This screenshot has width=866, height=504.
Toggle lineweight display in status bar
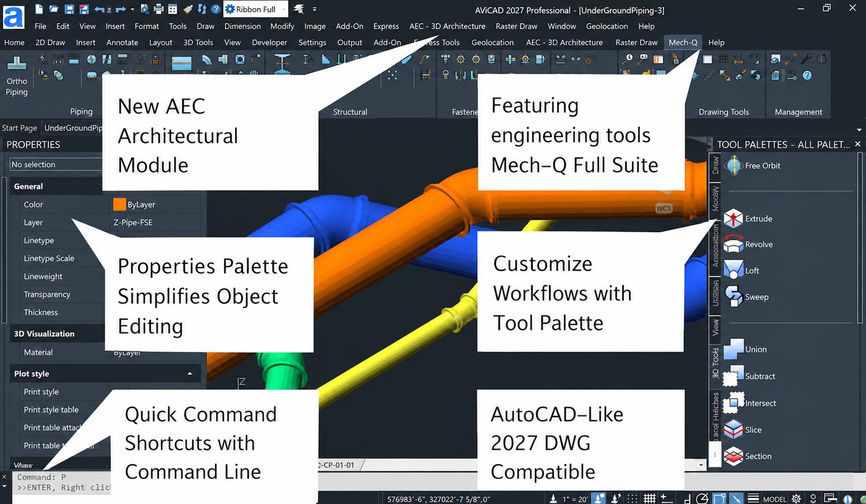coord(753,498)
